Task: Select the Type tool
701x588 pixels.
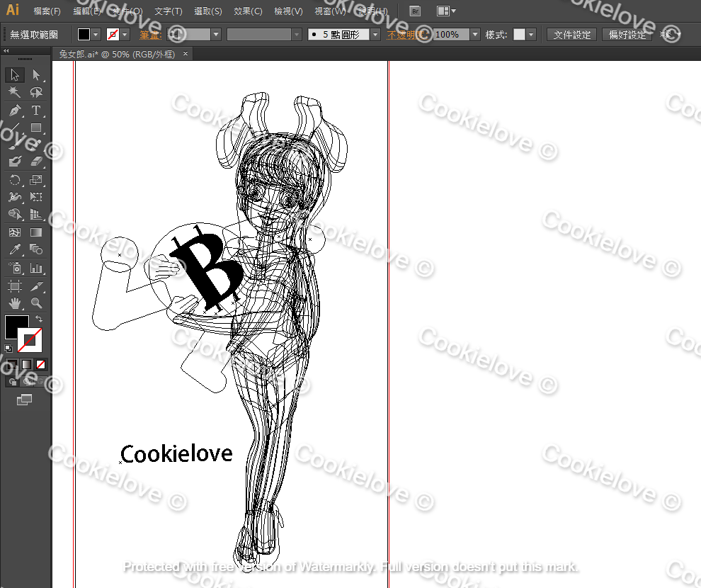Action: click(x=36, y=110)
